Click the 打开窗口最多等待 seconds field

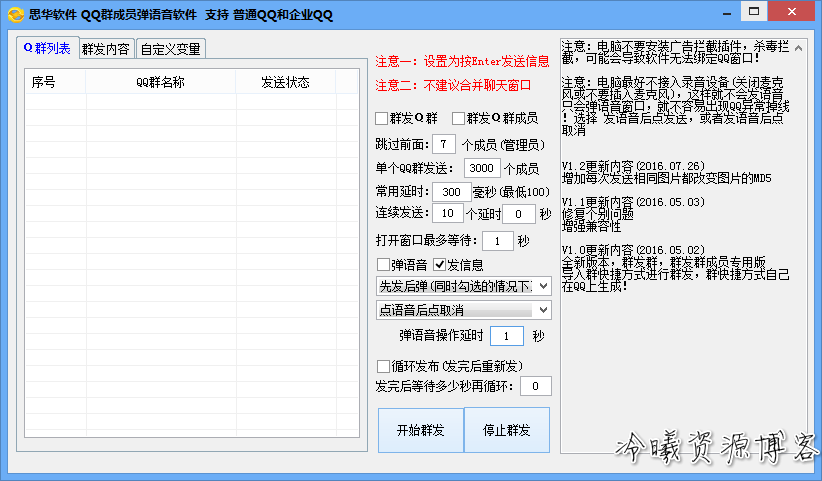(497, 241)
